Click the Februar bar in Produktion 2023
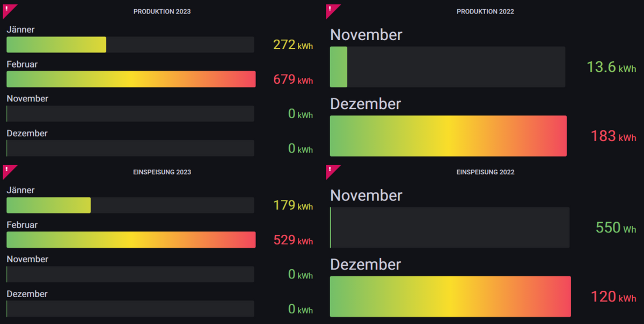The width and height of the screenshot is (644, 324). [x=131, y=79]
